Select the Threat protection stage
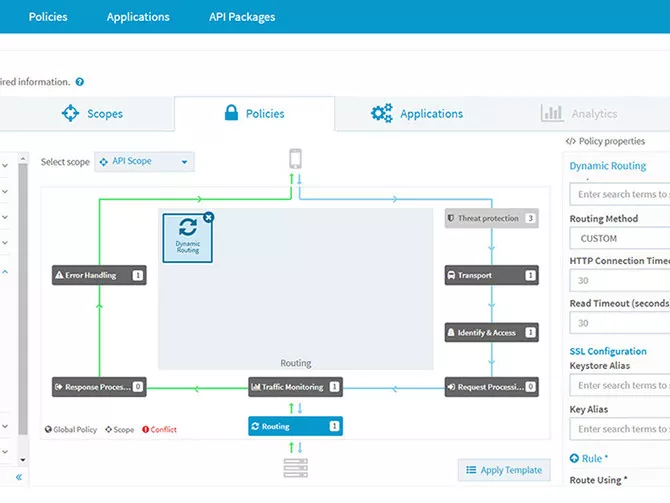This screenshot has width=670, height=503. (491, 218)
